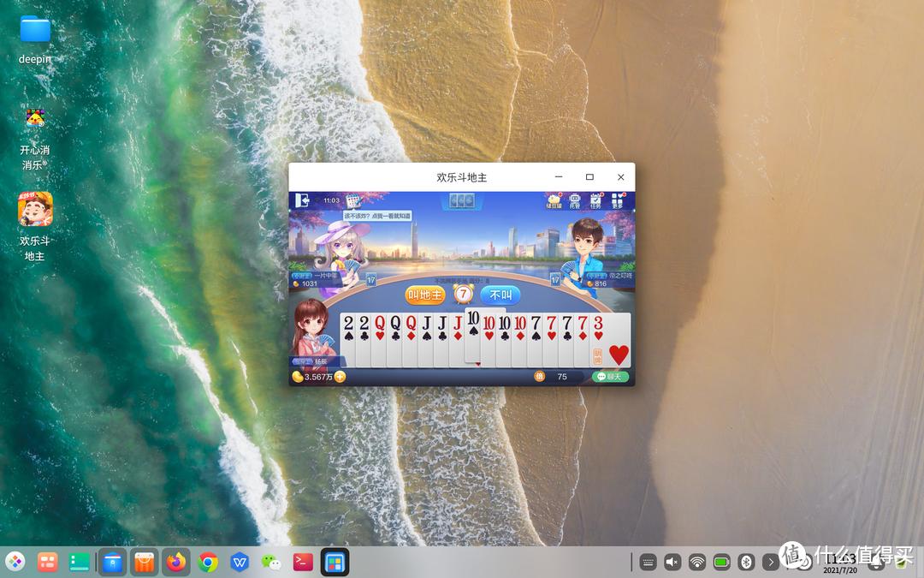Open the calendar icon next to game clock

coord(352,201)
